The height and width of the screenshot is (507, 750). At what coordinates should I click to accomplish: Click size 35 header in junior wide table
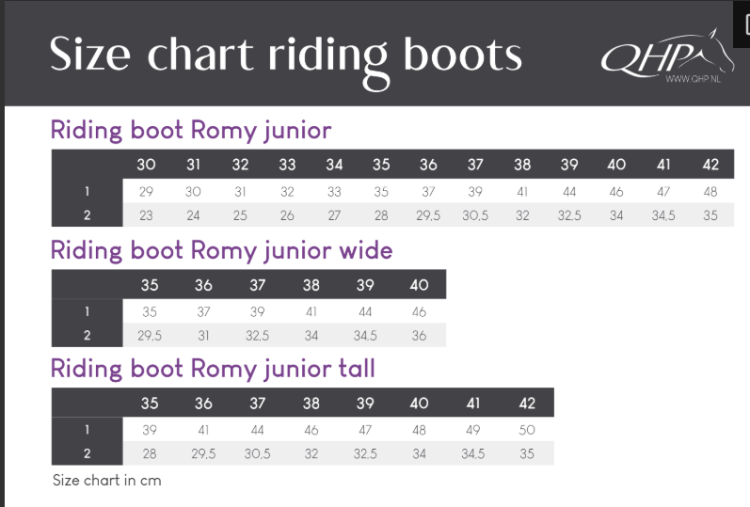click(x=149, y=285)
